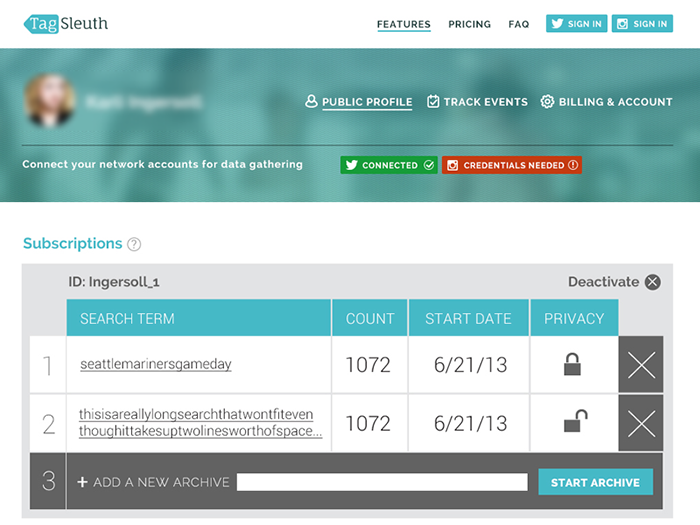Open the FAQ page
700x525 pixels.
[x=518, y=24]
